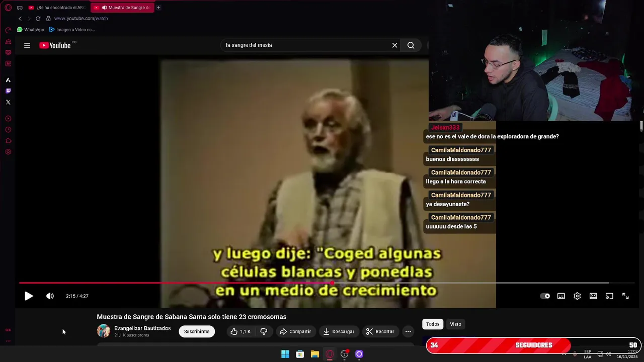Exit fullscreen video view
The width and height of the screenshot is (644, 362).
(625, 296)
